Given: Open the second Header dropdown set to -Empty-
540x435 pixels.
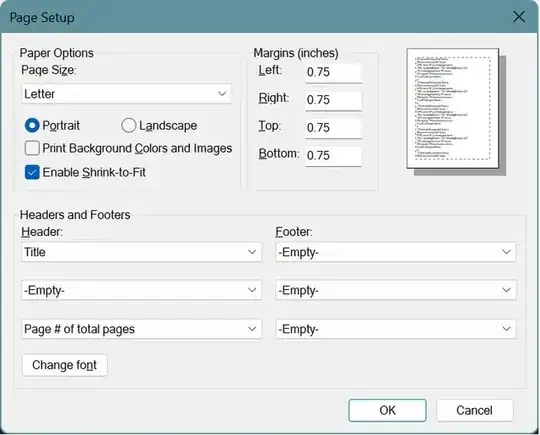Looking at the screenshot, I should (x=141, y=290).
